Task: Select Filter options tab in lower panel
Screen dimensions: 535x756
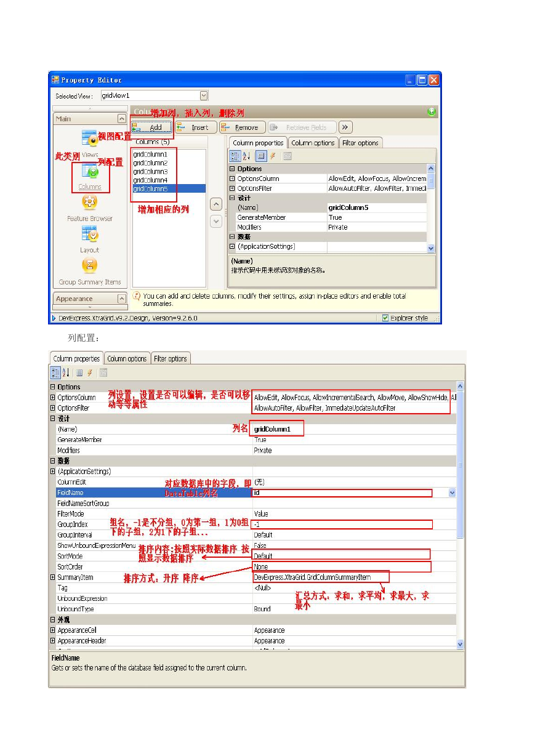Action: tap(171, 358)
